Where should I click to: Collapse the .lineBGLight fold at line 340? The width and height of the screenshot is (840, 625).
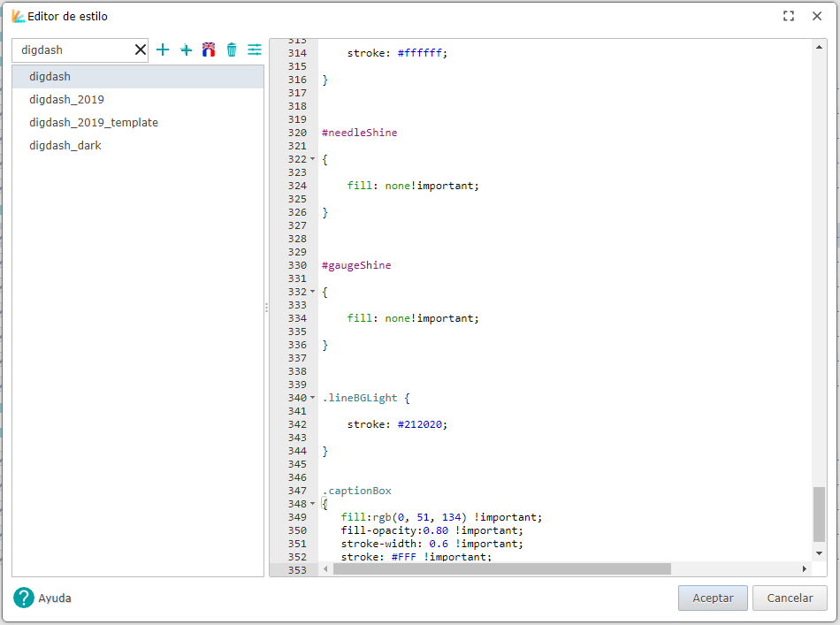[x=312, y=398]
